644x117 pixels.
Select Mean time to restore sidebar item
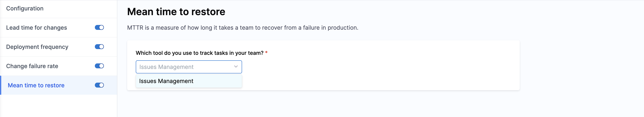coord(36,85)
